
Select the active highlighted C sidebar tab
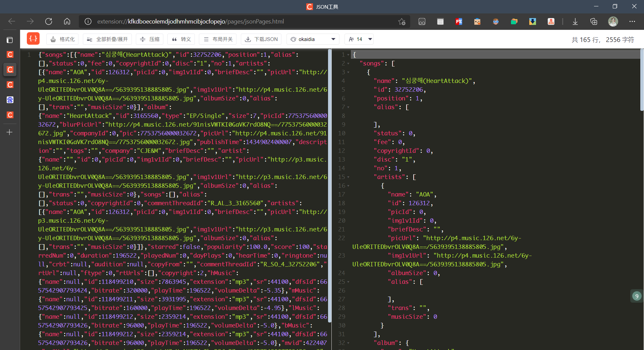(x=10, y=70)
